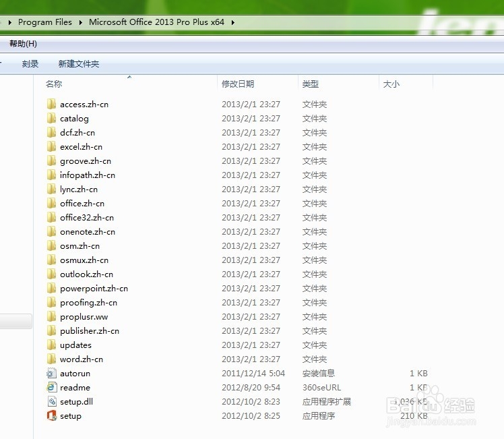Click the outlook.zh-cn folder name
Viewport: 504px width, 439px height.
point(87,274)
